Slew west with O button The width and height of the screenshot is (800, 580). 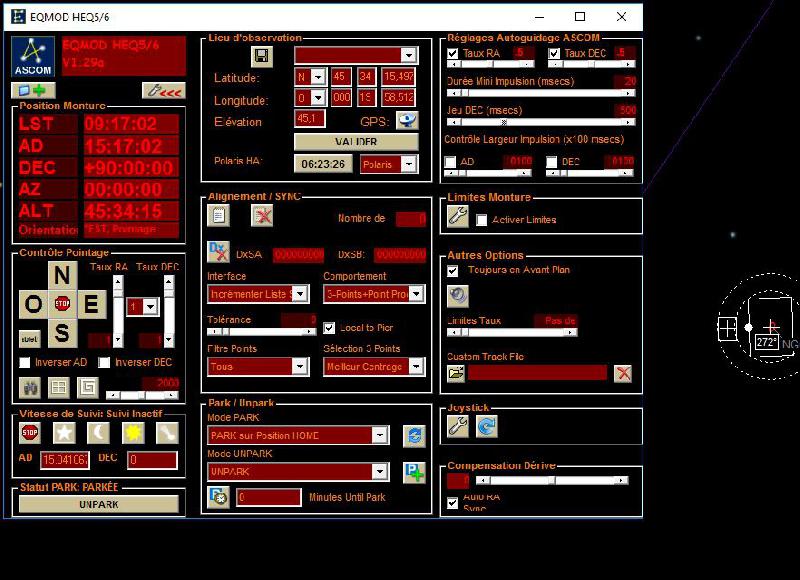tap(33, 304)
